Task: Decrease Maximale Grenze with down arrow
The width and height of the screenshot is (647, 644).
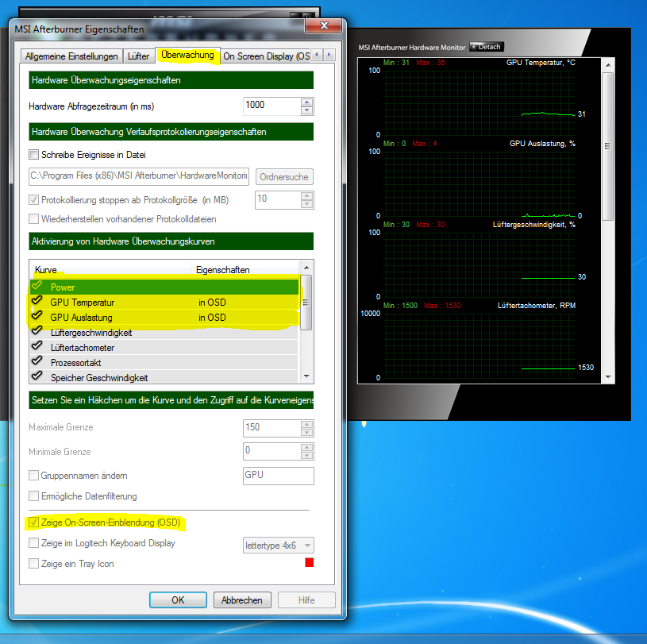Action: point(306,432)
